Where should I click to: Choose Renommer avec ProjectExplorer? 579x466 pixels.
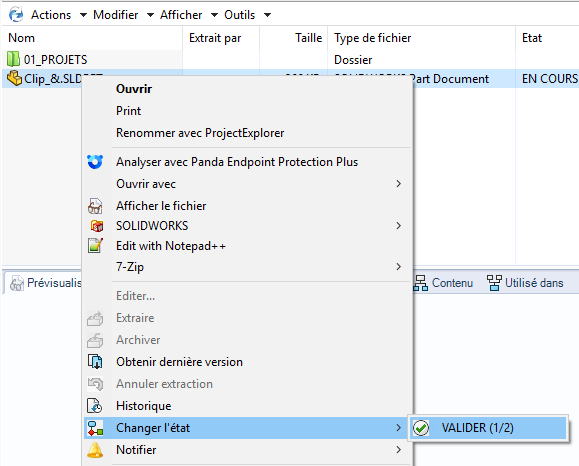(x=200, y=133)
